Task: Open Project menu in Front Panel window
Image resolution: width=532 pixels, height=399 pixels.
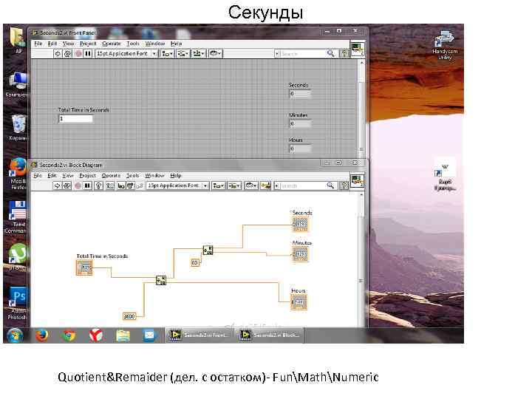Action: (88, 44)
